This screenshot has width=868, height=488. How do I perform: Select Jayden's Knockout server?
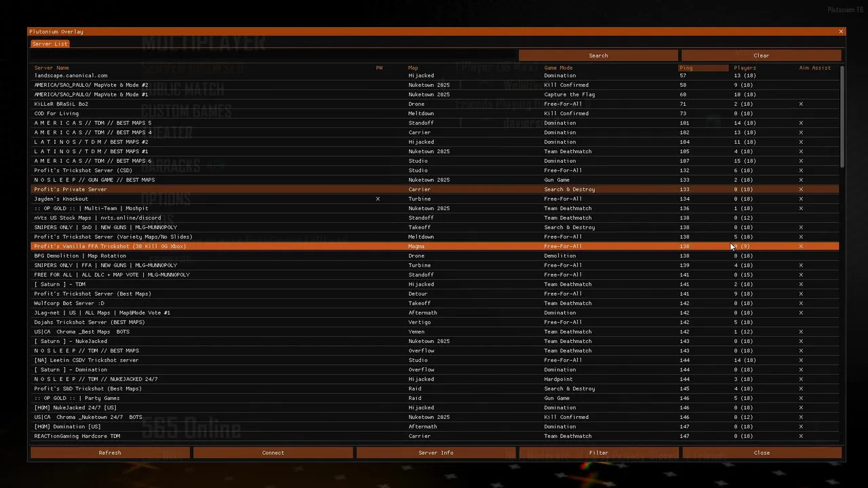[x=435, y=199]
